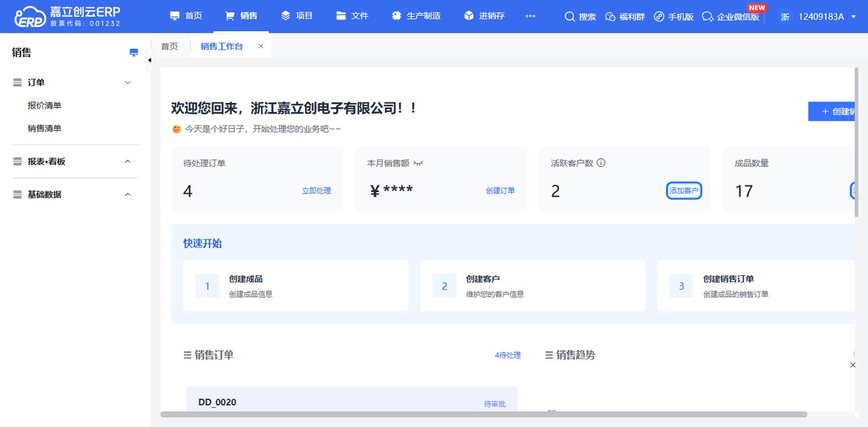Open 销售清单 in the sidebar
Viewport: 868px width, 427px height.
tap(45, 128)
